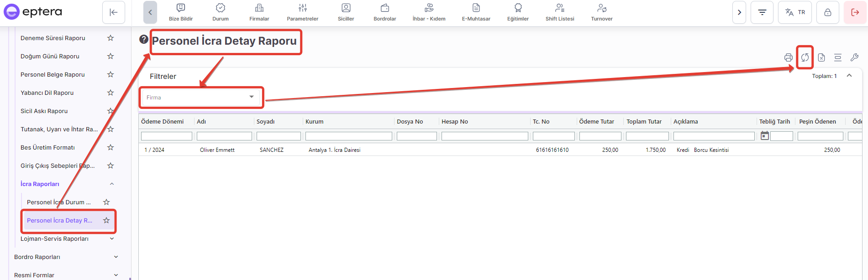Open the wrench settings icon

[x=854, y=57]
